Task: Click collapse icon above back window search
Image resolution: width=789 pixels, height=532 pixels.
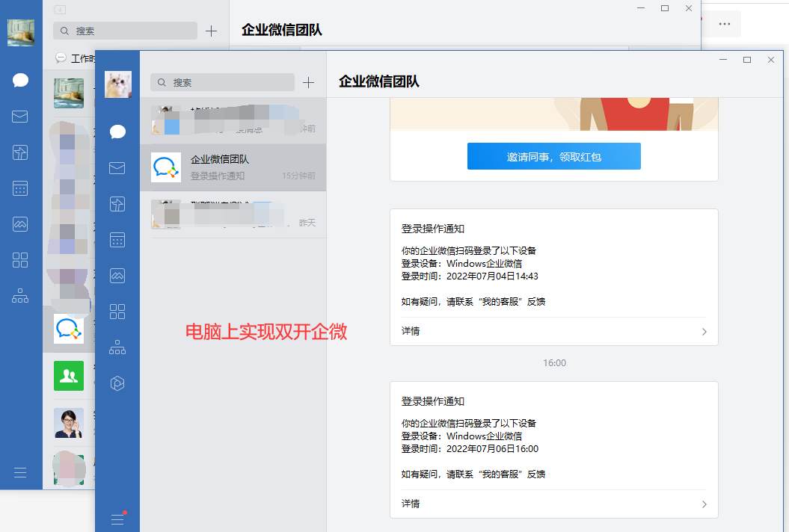Action: [x=60, y=10]
